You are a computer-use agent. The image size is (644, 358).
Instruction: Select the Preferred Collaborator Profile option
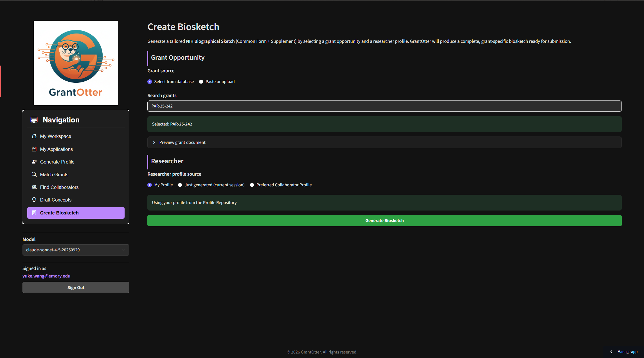252,185
